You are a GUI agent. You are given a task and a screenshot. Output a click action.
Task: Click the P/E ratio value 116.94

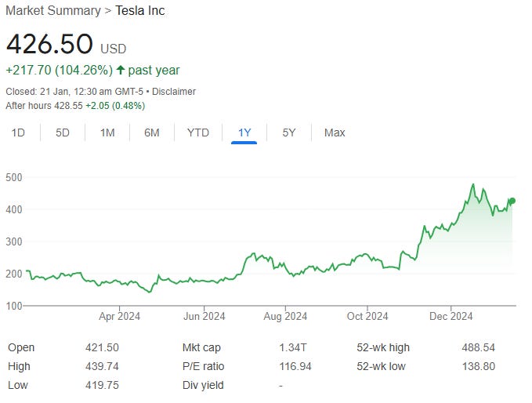click(295, 366)
